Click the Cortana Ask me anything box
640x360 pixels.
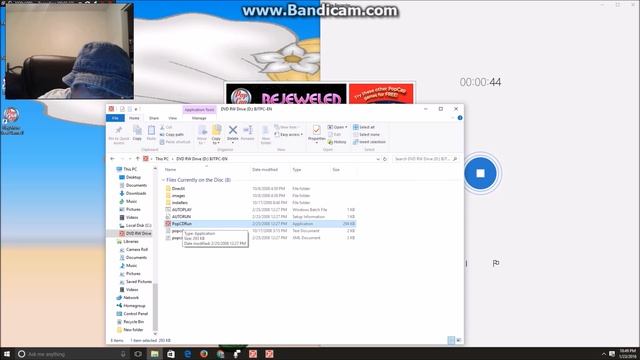[73, 354]
